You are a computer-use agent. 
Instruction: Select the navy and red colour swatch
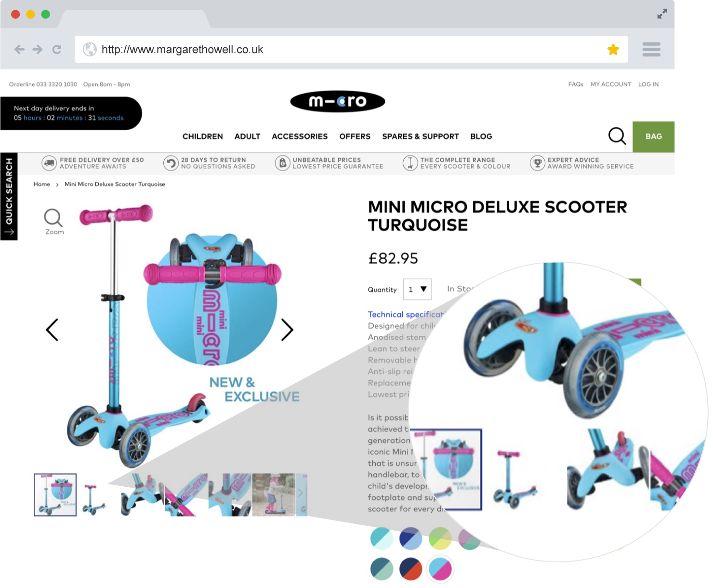click(x=410, y=569)
